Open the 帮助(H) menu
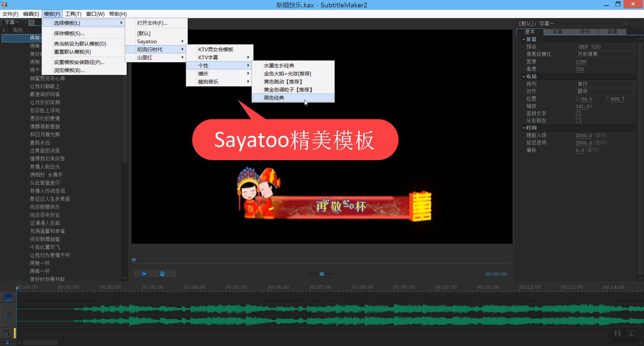This screenshot has height=346, width=644. pos(118,14)
